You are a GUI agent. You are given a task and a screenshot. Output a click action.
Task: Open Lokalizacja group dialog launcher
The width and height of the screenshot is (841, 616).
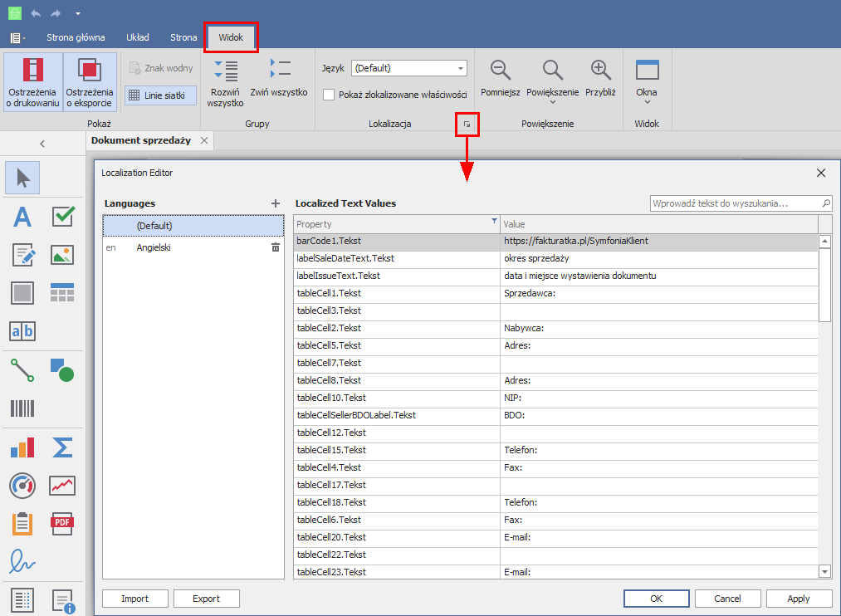pyautogui.click(x=467, y=124)
